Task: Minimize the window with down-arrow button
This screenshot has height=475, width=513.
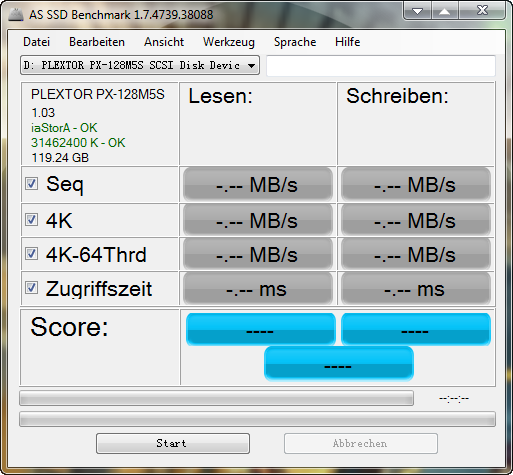Action: [x=417, y=11]
